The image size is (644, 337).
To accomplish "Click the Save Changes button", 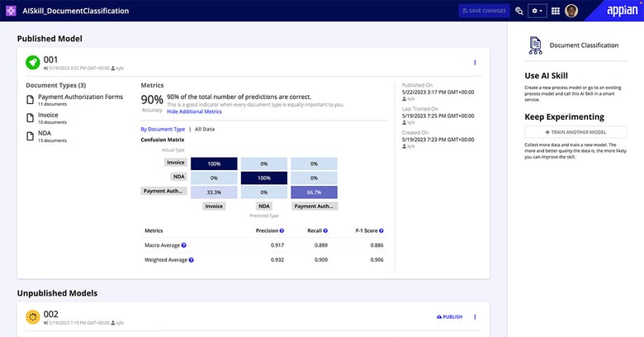I will (x=484, y=11).
